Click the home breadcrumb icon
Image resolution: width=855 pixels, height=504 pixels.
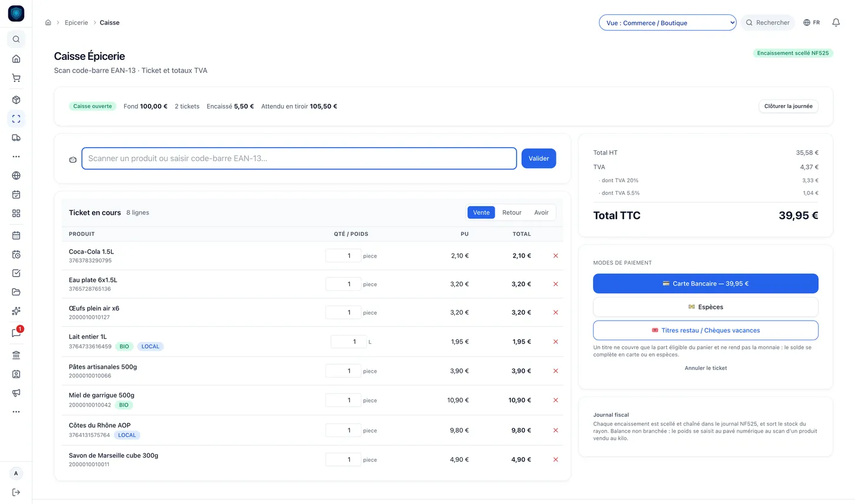point(48,23)
